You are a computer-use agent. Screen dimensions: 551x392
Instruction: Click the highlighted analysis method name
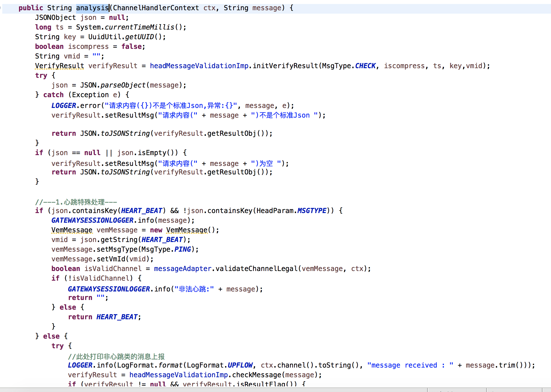click(x=92, y=8)
